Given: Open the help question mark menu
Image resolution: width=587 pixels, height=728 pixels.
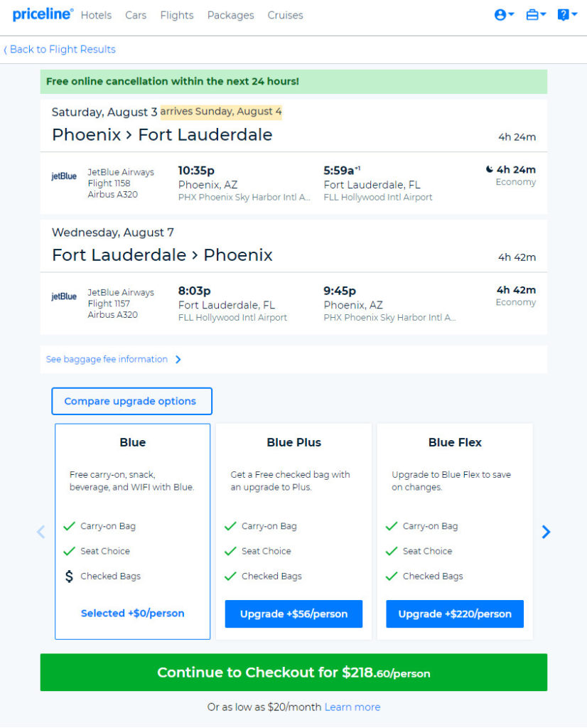Looking at the screenshot, I should 567,15.
